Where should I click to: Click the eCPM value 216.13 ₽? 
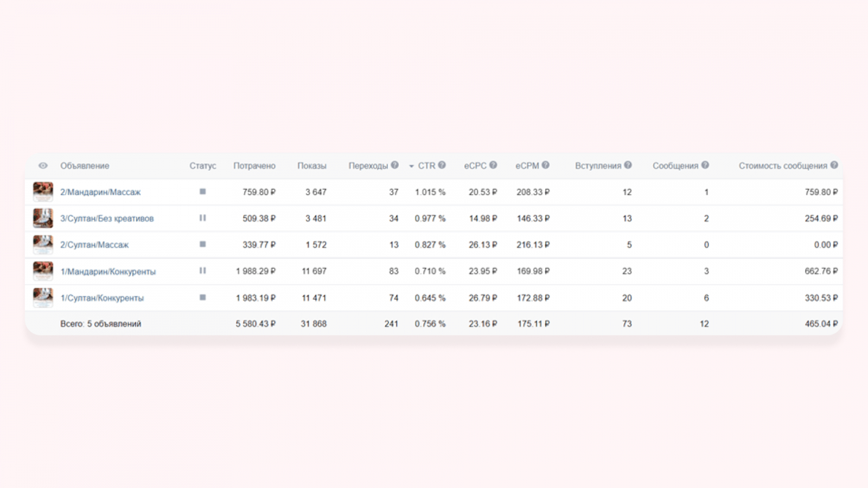point(533,245)
